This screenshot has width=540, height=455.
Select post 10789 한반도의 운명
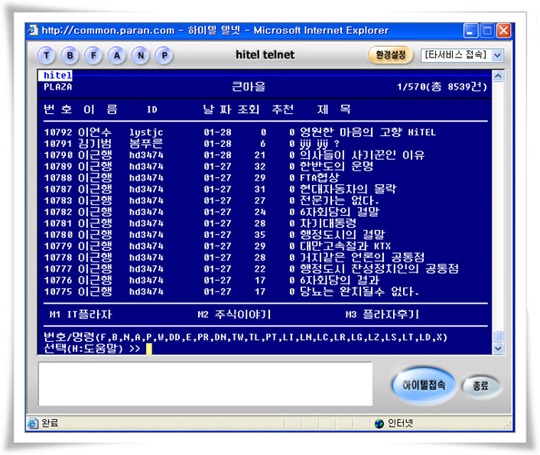point(209,166)
